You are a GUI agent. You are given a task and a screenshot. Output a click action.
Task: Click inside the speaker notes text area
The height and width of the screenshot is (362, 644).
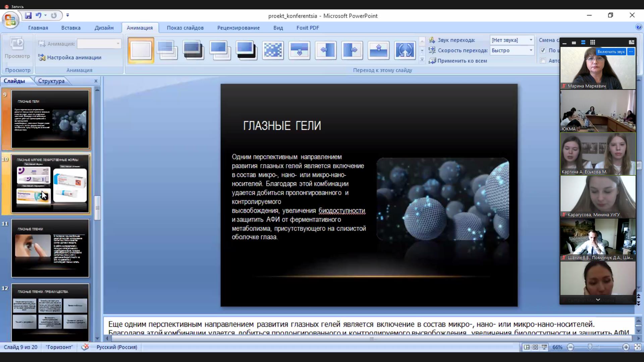click(369, 326)
